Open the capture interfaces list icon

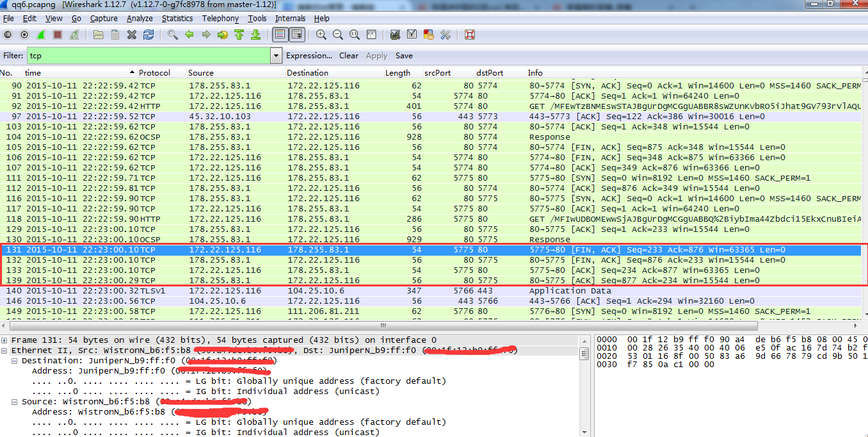(8, 35)
